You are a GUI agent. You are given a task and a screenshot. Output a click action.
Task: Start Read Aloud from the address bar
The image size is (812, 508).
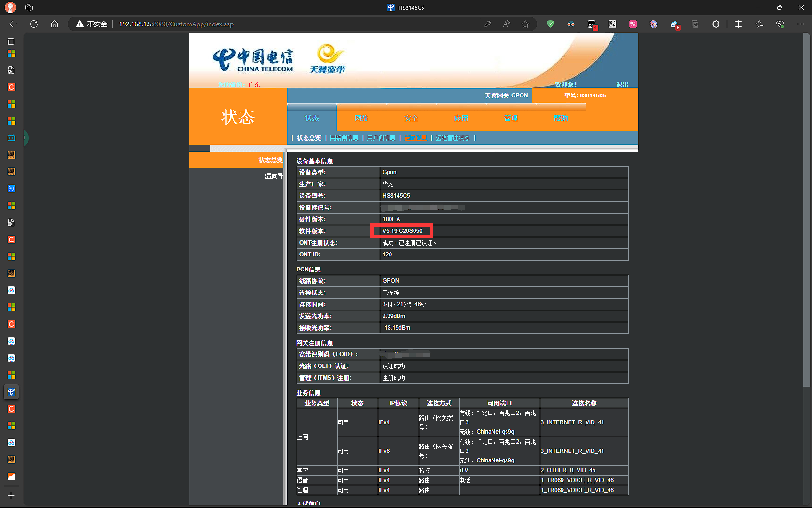point(507,24)
